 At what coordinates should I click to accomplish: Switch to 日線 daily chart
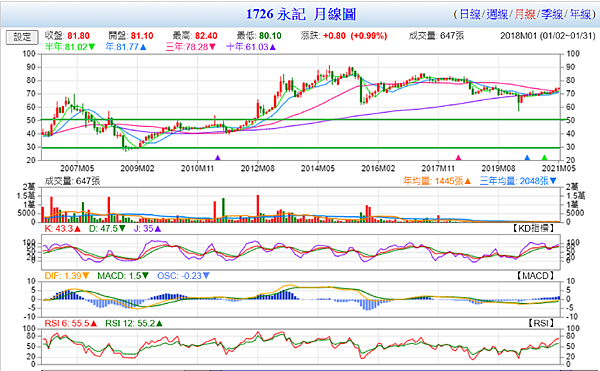click(x=470, y=15)
